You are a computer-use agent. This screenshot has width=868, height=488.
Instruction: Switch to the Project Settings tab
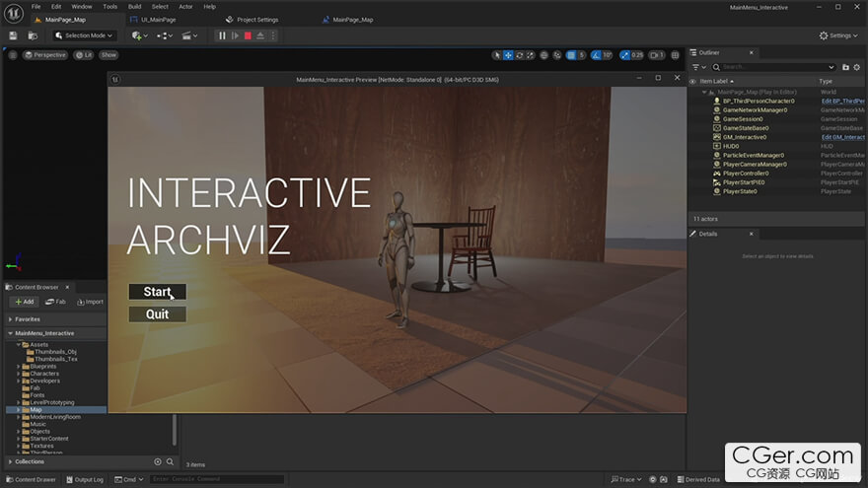coord(257,20)
